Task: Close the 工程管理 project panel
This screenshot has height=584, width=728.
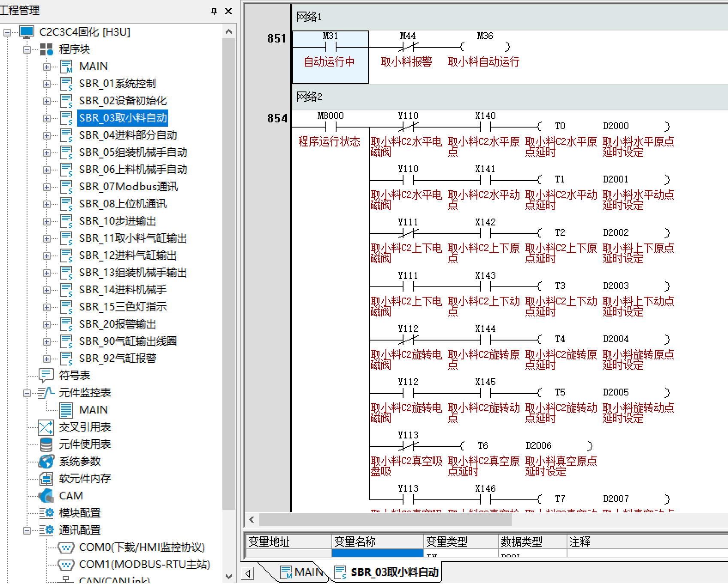Action: pos(228,11)
